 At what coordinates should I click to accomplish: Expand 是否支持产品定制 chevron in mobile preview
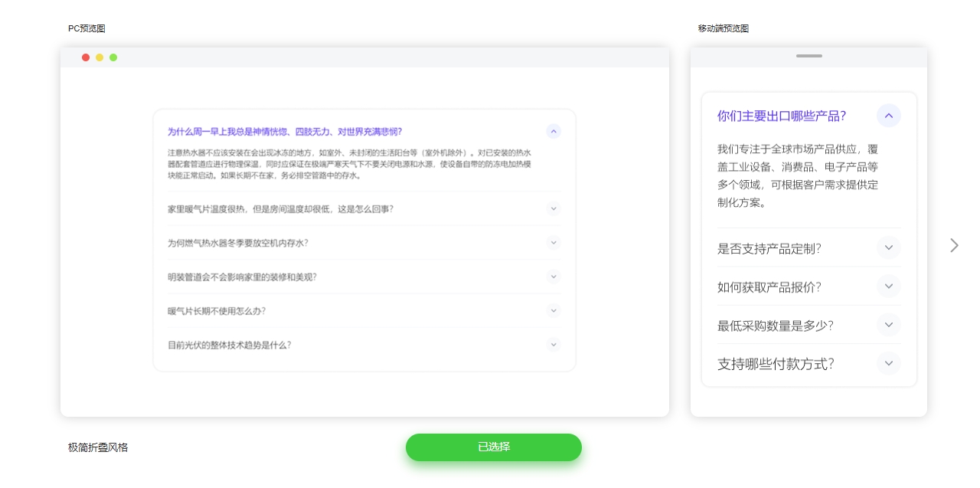tap(888, 248)
